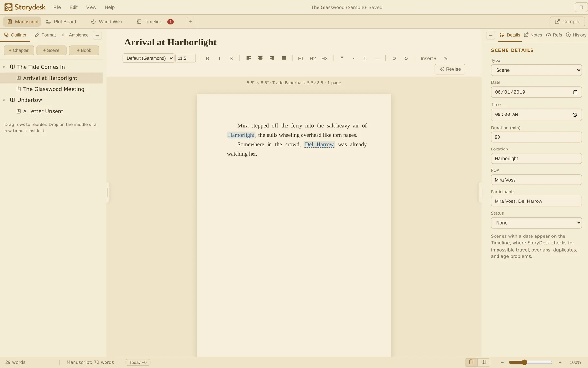The width and height of the screenshot is (588, 368).
Task: Open the Timeline tab
Action: [155, 22]
